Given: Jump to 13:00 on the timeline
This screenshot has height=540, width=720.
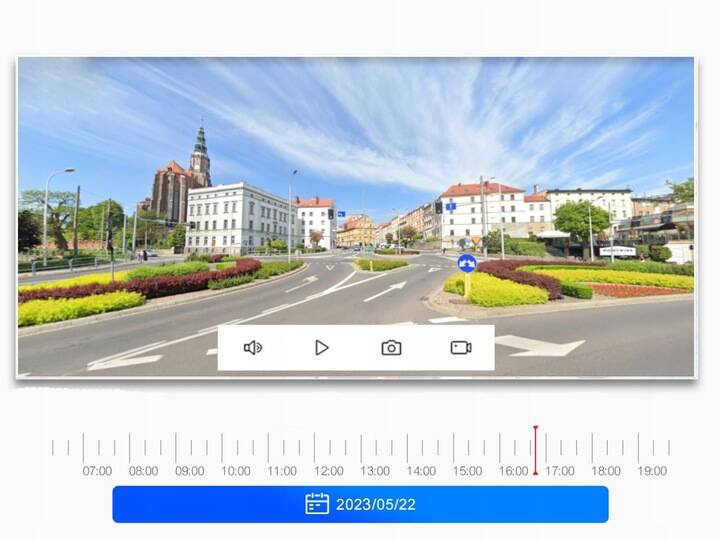Looking at the screenshot, I should tap(375, 471).
